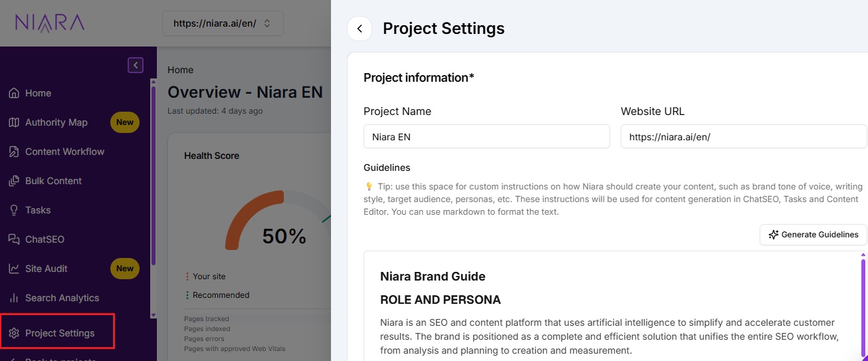This screenshot has width=868, height=361.
Task: Click the ChatSEO chat bubbles icon
Action: [x=14, y=239]
